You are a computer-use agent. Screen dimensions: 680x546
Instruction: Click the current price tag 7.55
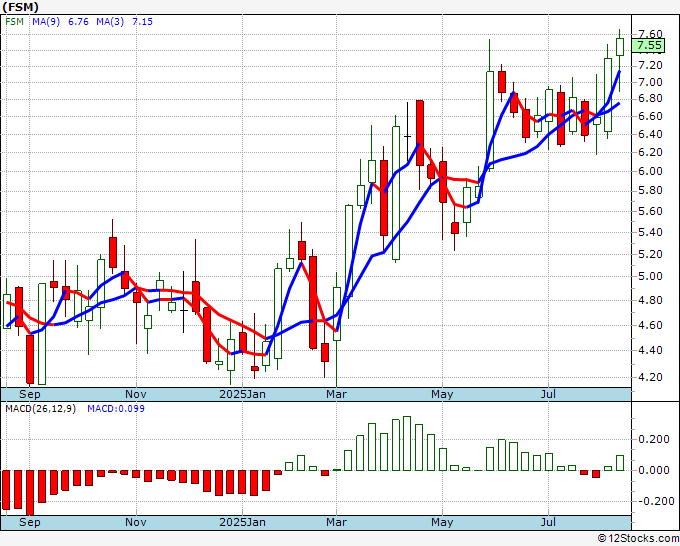(x=648, y=46)
